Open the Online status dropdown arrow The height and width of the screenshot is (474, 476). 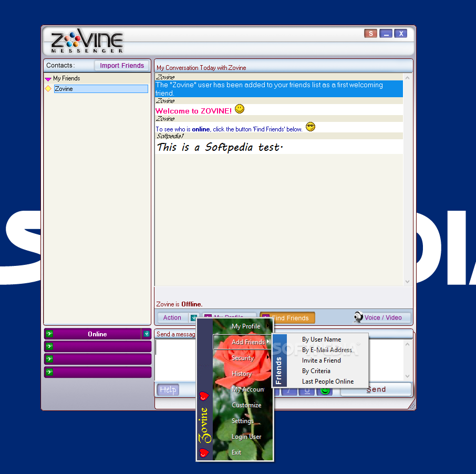point(147,334)
